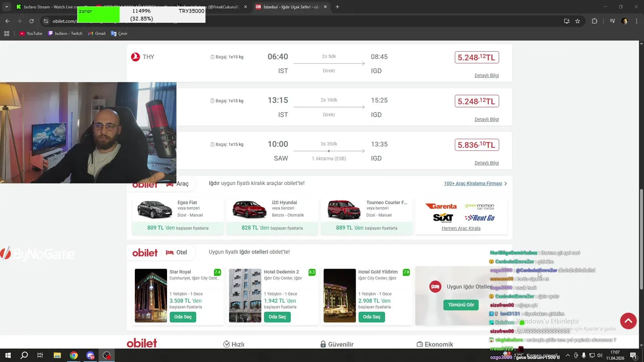Click the THY airline logo

[135, 57]
